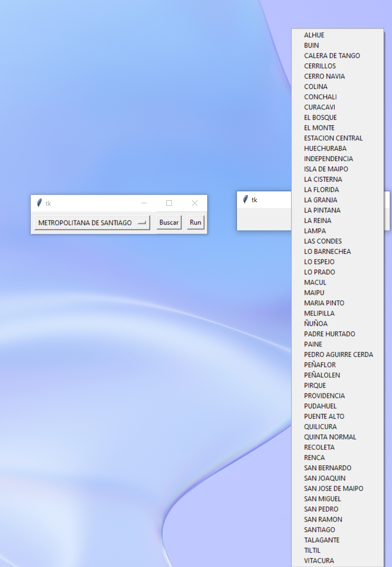The height and width of the screenshot is (567, 392).
Task: Pick HUECHURABA from the list
Action: 337,148
